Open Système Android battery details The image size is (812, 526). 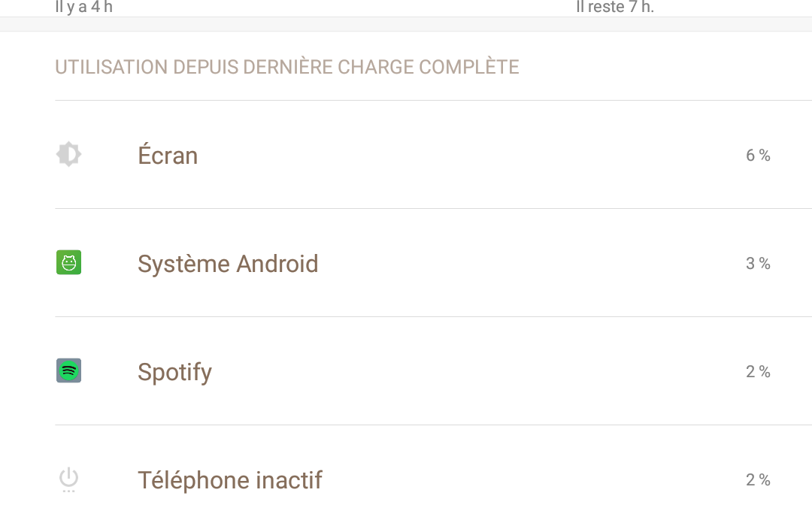tap(434, 263)
